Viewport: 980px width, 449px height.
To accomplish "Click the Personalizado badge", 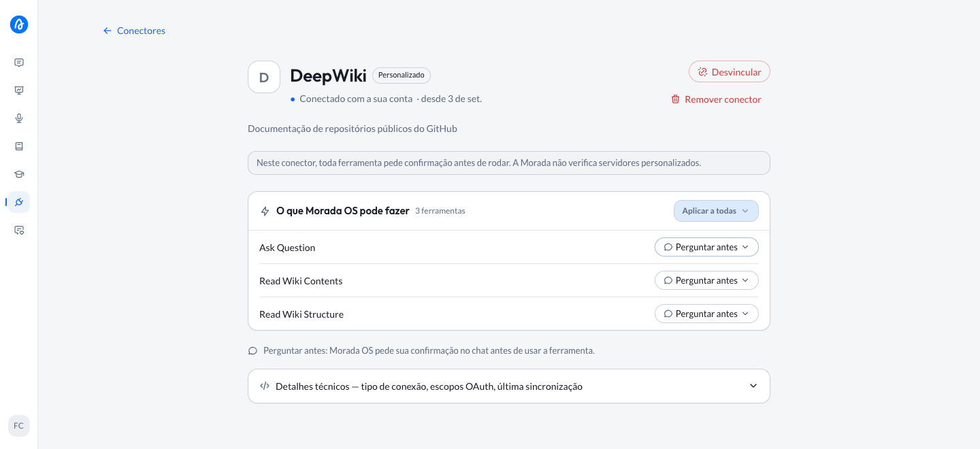I will point(402,76).
